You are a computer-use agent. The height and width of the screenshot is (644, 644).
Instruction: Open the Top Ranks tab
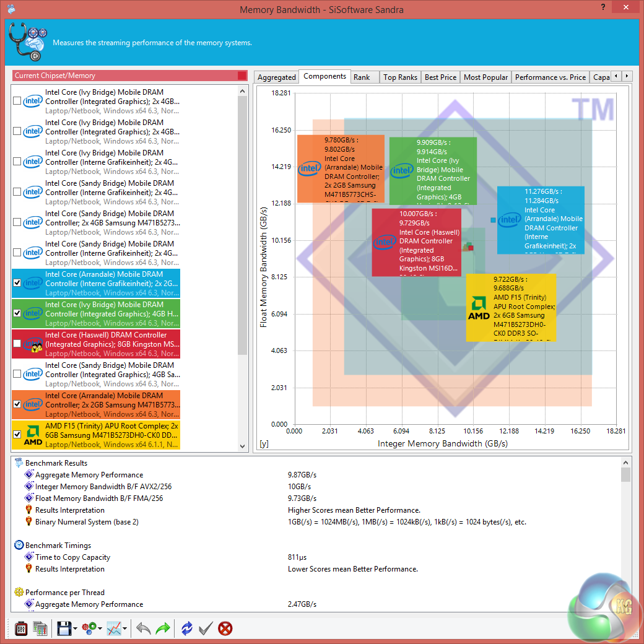coord(400,77)
